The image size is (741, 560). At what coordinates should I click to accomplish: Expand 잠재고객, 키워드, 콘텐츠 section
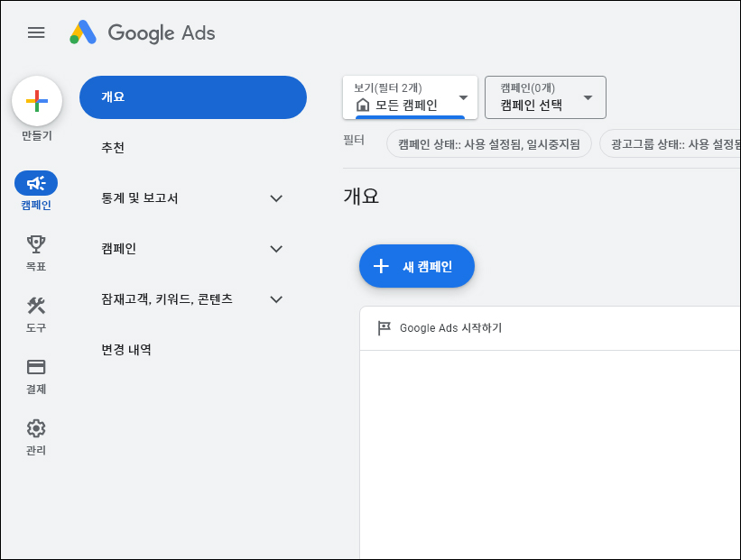point(276,299)
